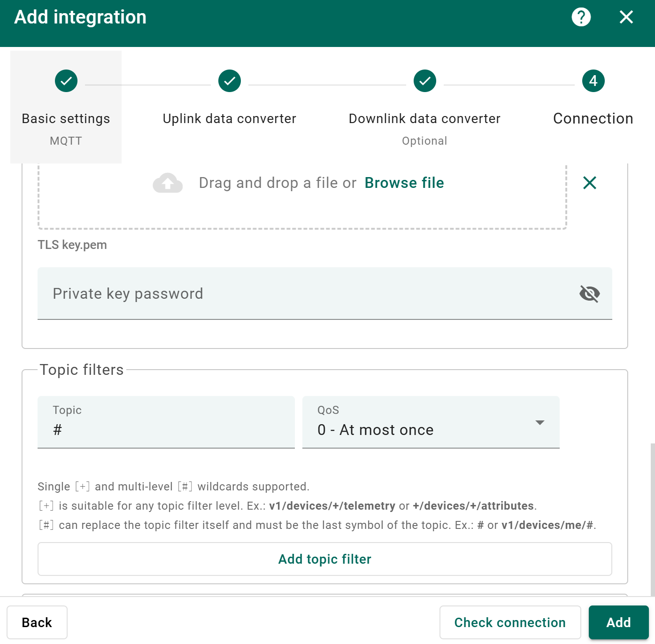The width and height of the screenshot is (655, 644).
Task: Click the Basic settings checkmark step icon
Action: (66, 81)
